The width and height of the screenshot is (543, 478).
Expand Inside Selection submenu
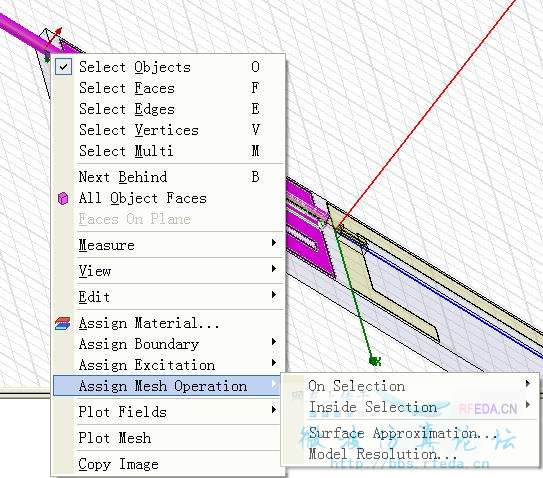point(411,407)
